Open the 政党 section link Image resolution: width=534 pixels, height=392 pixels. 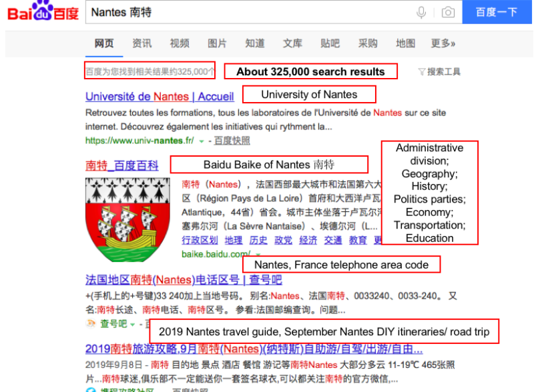pyautogui.click(x=283, y=240)
